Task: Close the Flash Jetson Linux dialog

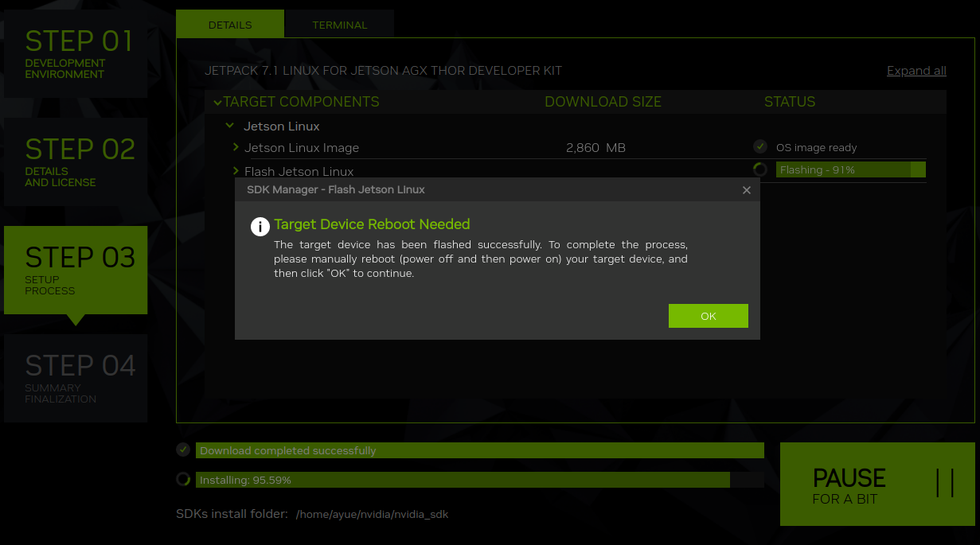Action: click(747, 190)
